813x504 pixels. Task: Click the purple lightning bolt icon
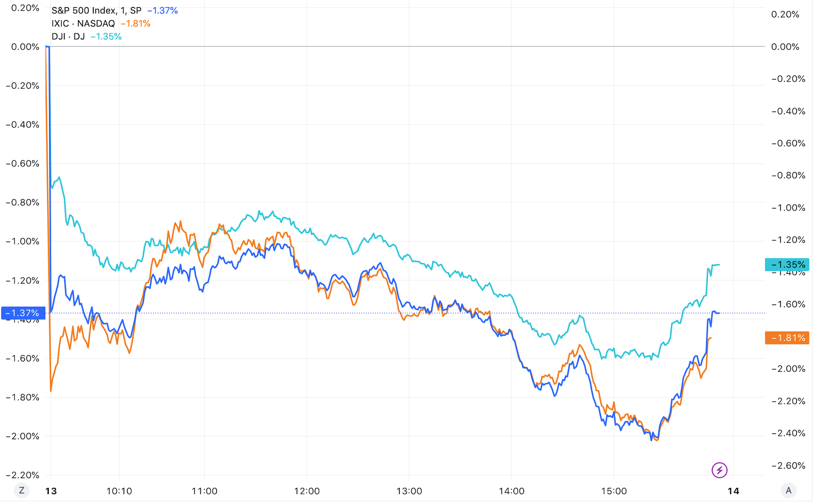(x=719, y=470)
